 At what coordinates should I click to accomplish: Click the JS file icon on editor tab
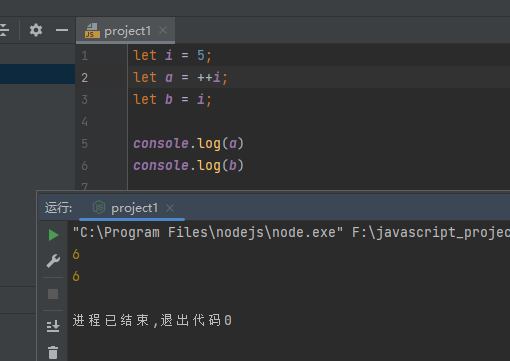click(92, 31)
